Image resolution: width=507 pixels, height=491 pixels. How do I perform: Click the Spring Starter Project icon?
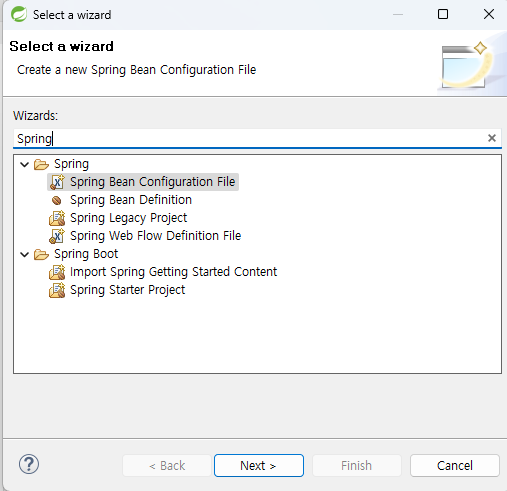point(57,290)
